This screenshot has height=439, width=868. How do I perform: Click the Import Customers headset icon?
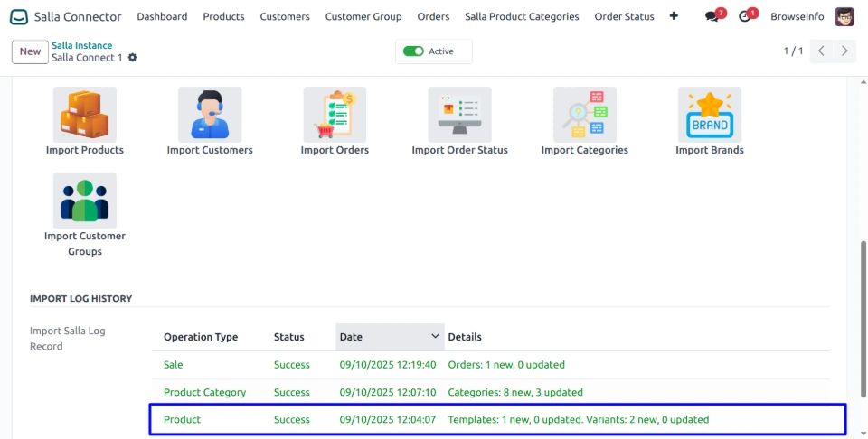(x=210, y=114)
